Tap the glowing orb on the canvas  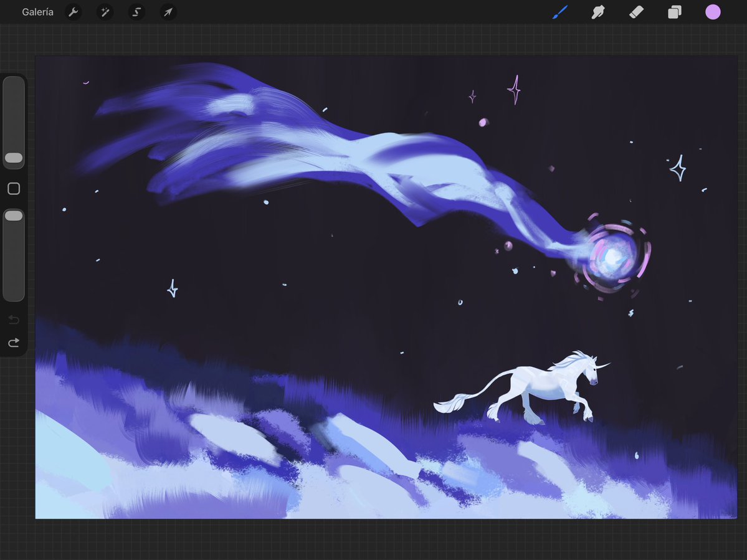612,257
